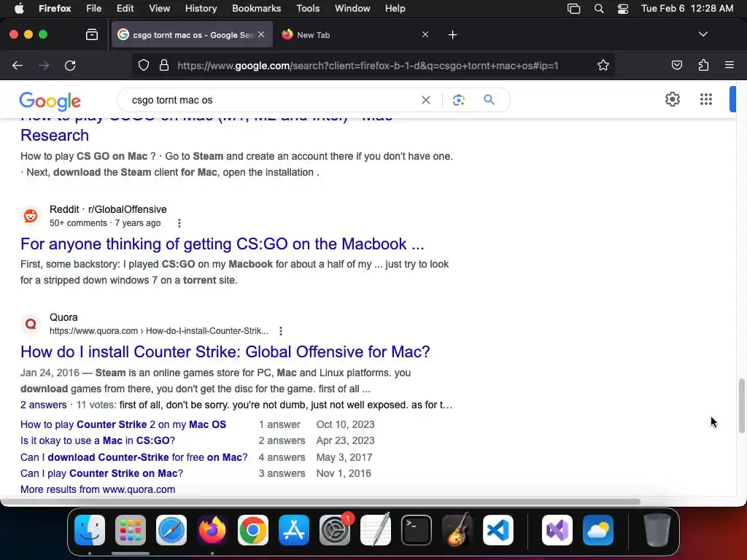Screen dimensions: 747x560
Task: Open the Tools menu
Action: (308, 9)
